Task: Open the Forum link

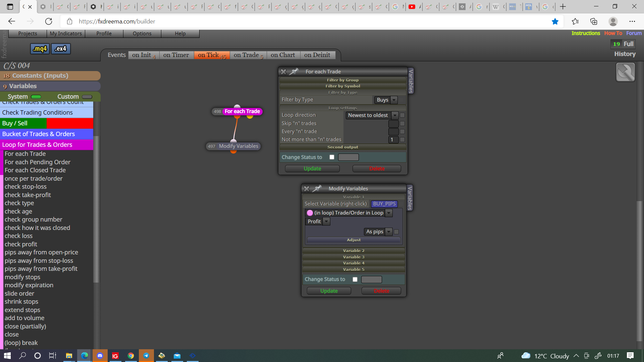Action: tap(634, 33)
